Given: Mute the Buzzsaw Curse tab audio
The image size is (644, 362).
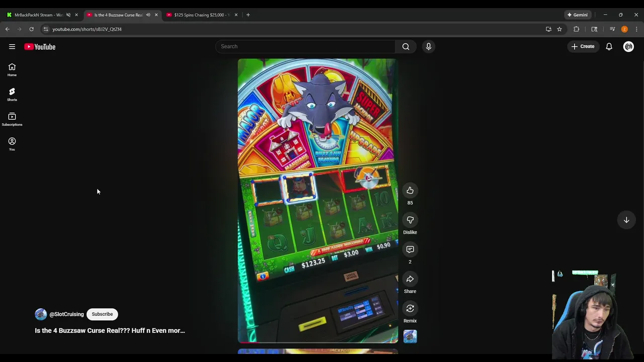Looking at the screenshot, I should (148, 15).
